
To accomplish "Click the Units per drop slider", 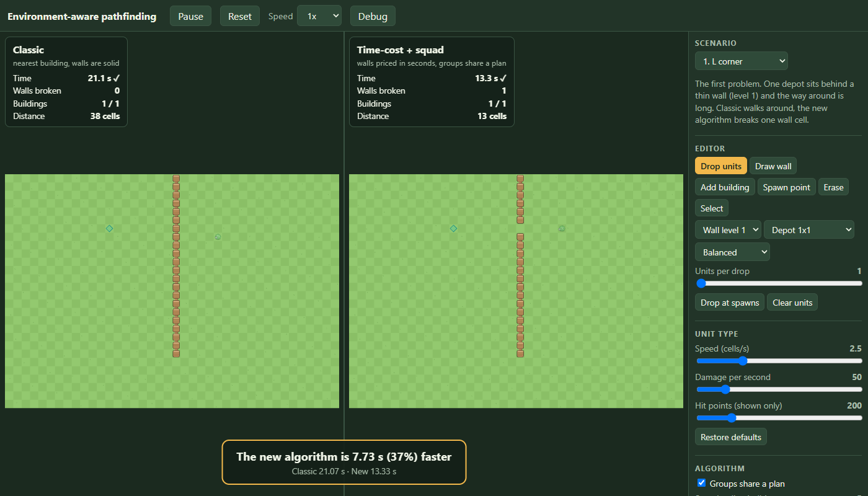I will [779, 283].
